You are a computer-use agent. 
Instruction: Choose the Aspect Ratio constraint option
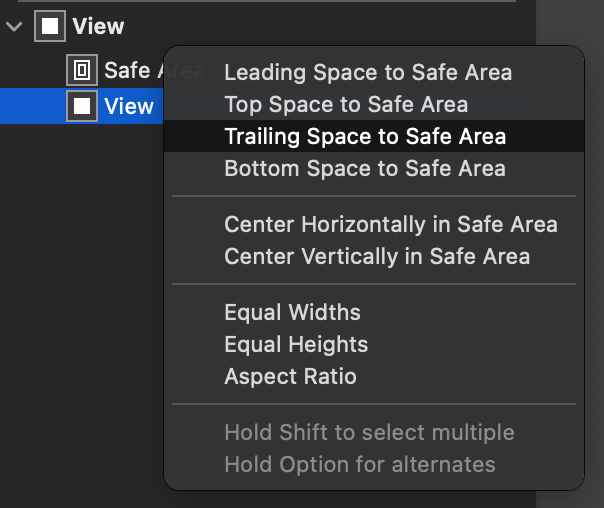pyautogui.click(x=290, y=376)
